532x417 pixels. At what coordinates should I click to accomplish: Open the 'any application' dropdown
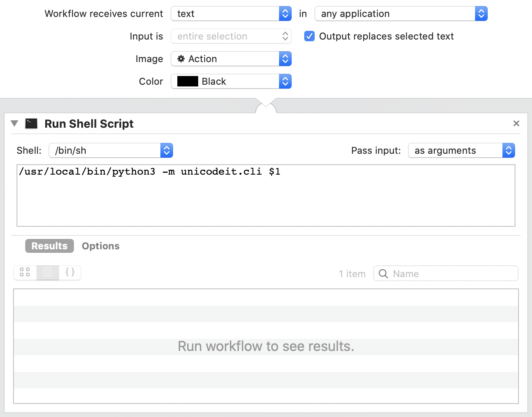coord(401,14)
